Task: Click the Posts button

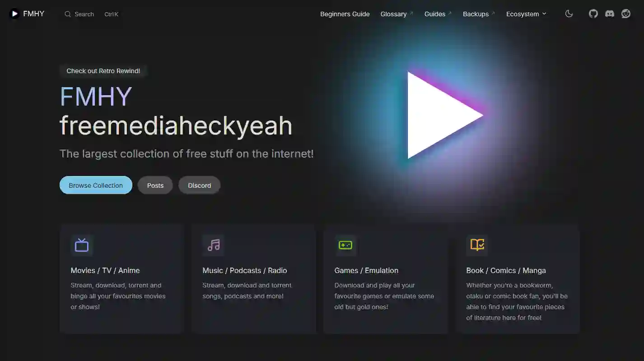Action: pos(155,185)
